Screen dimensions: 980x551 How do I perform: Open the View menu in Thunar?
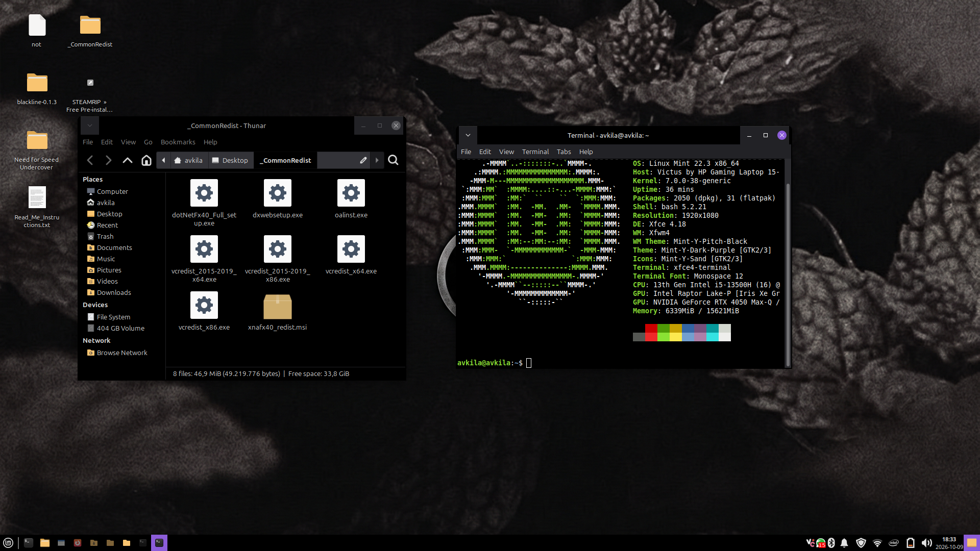pyautogui.click(x=128, y=142)
